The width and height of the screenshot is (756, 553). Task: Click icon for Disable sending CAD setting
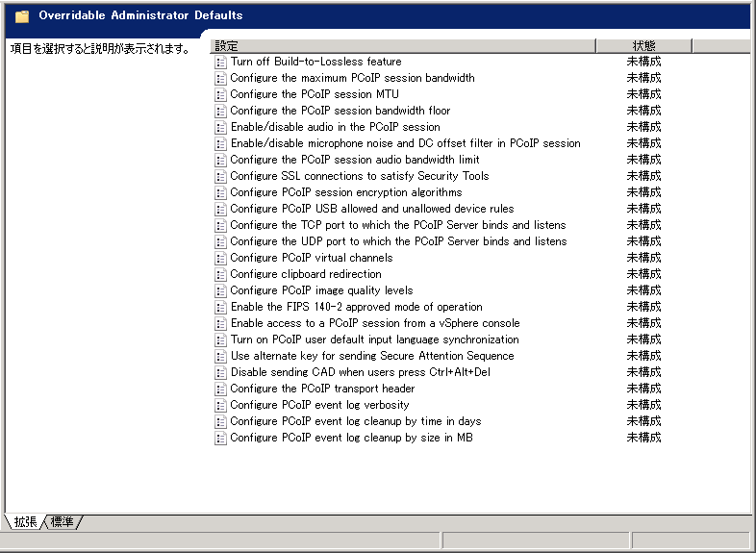[x=220, y=373]
